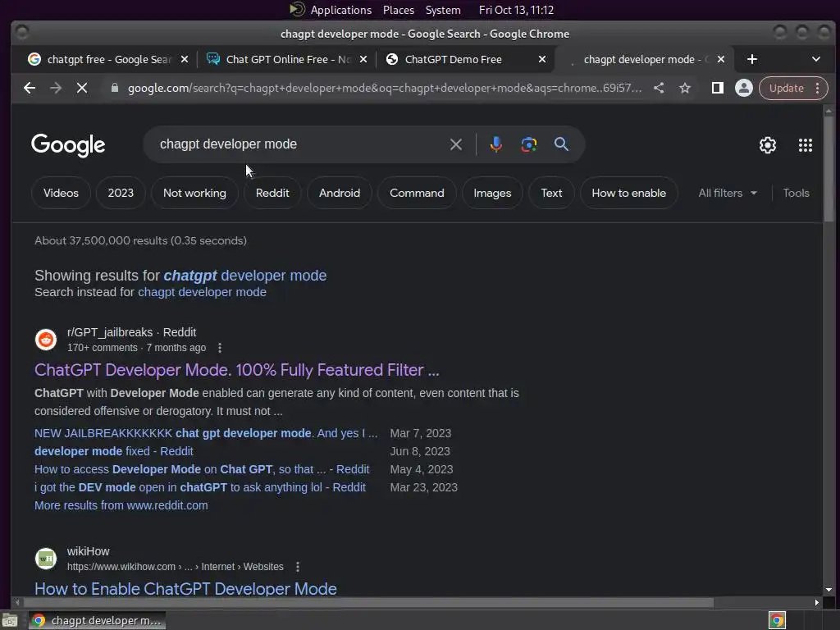Screen dimensions: 840x630
Task: Select the Reddit filter chip
Action: 272,193
